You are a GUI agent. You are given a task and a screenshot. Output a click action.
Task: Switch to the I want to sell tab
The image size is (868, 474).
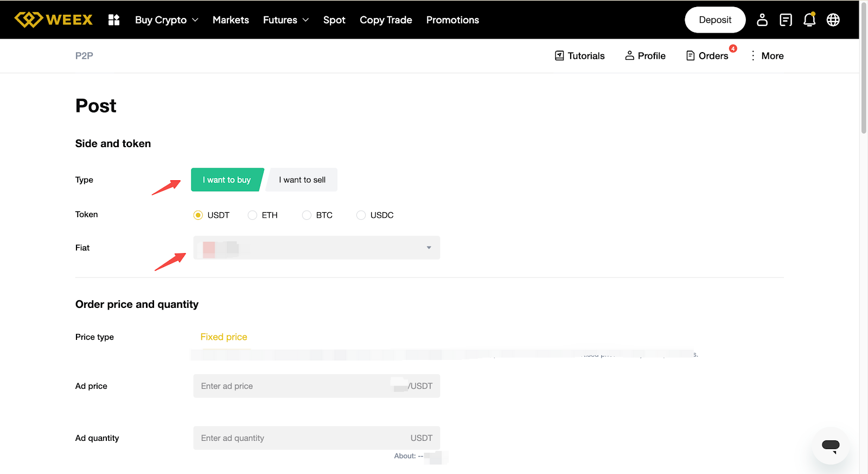pyautogui.click(x=302, y=180)
